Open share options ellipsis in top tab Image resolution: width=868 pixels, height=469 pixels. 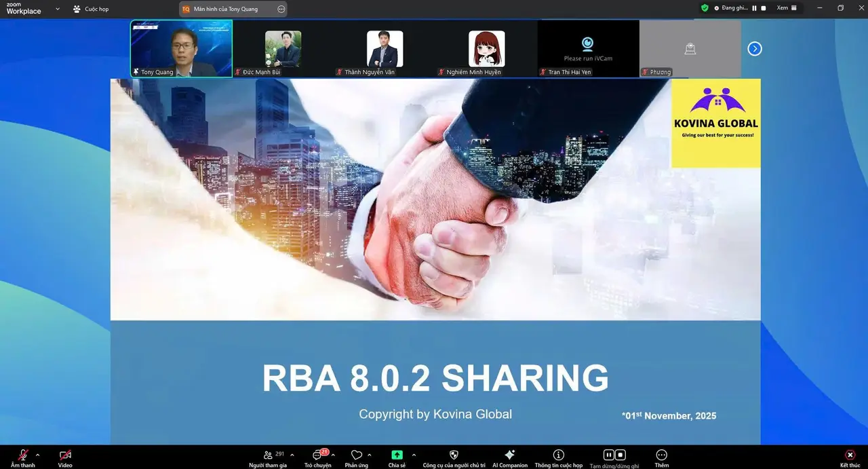point(281,9)
